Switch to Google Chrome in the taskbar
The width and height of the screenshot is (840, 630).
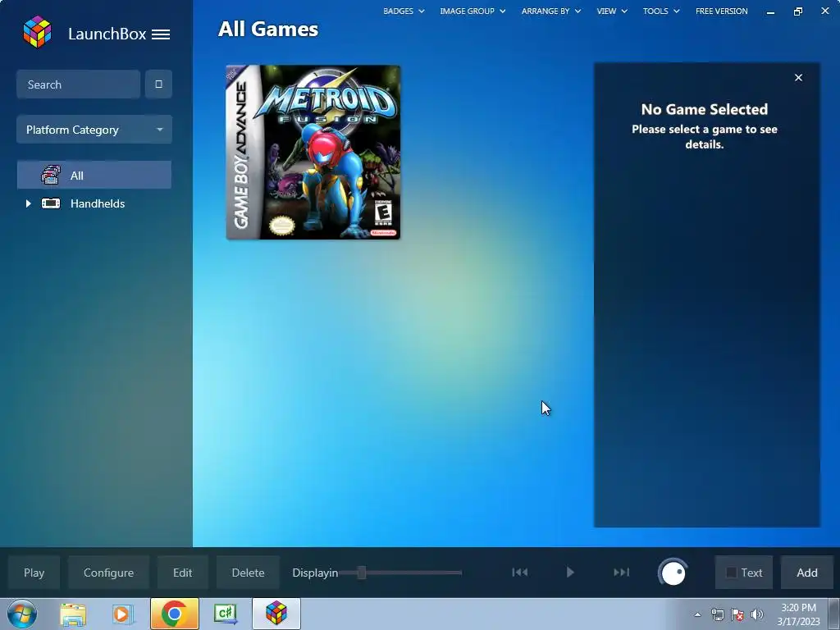(x=174, y=614)
